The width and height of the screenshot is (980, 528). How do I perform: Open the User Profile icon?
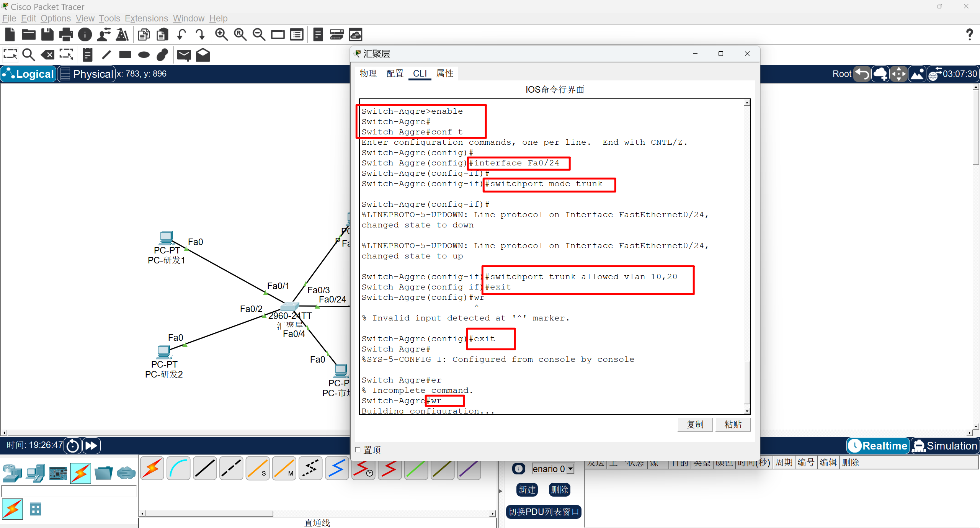tap(104, 35)
